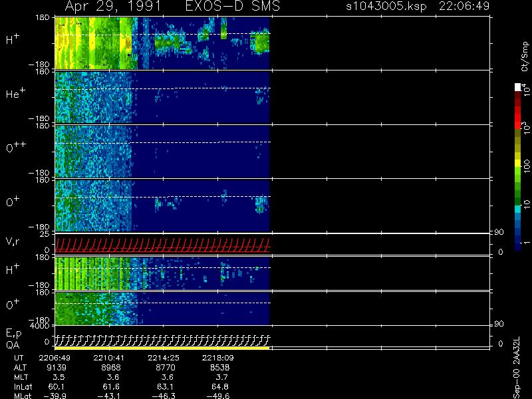The height and width of the screenshot is (399, 532).
Task: Click the 10^3 color bar tick label
Action: 526,129
